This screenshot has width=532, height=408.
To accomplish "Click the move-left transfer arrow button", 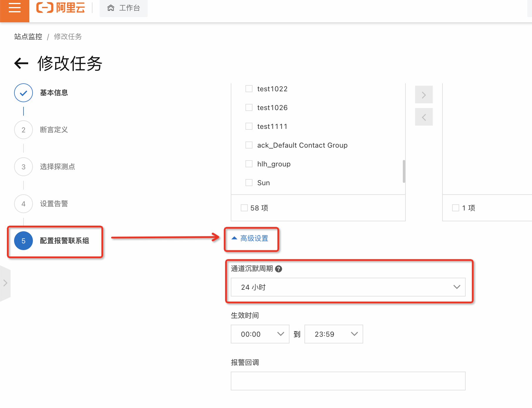I will coord(424,117).
